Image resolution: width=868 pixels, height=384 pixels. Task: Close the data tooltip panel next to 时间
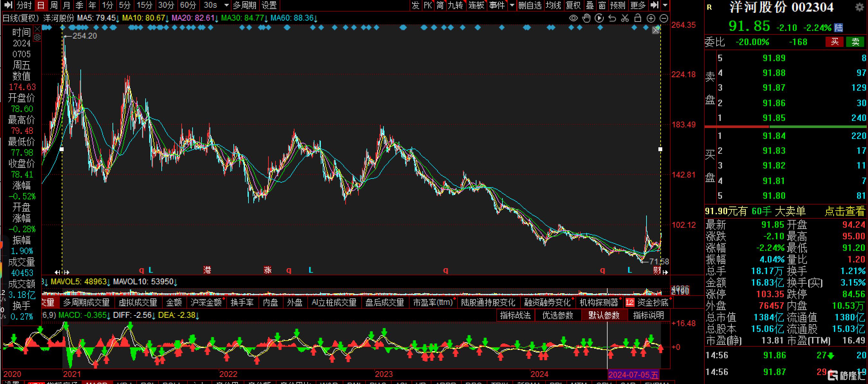click(x=37, y=29)
